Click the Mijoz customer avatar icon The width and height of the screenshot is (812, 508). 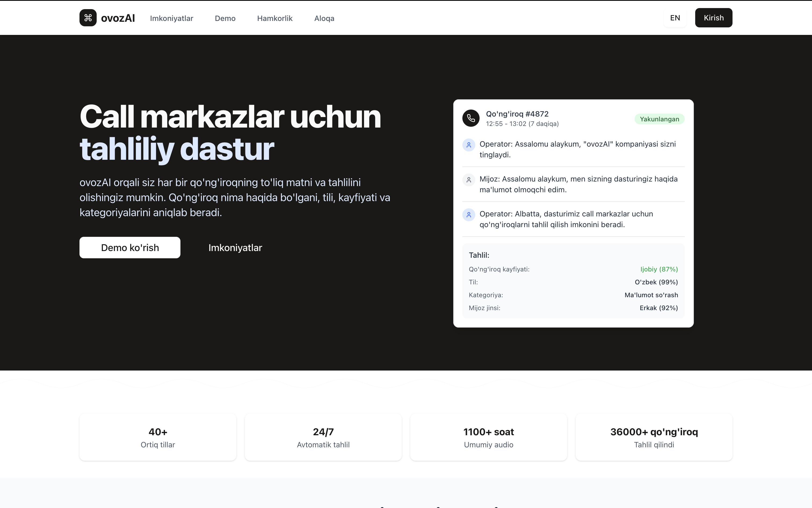[x=469, y=180]
